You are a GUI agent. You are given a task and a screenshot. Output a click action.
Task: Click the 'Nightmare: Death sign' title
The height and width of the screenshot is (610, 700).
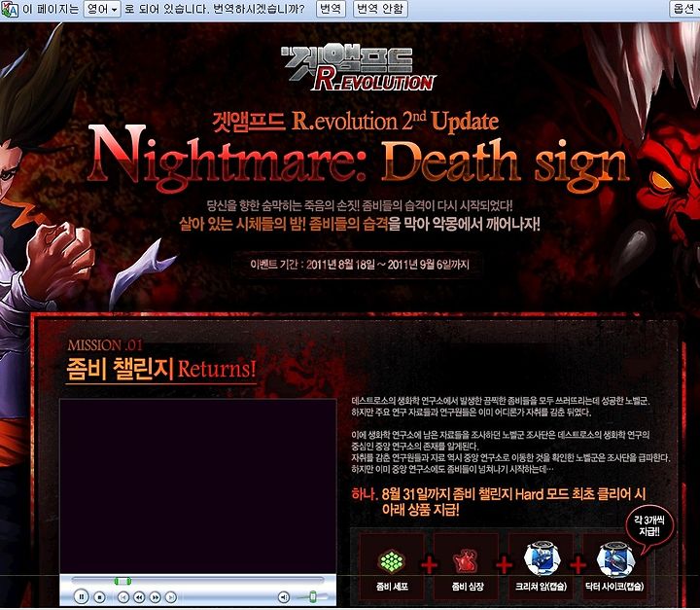coord(359,159)
